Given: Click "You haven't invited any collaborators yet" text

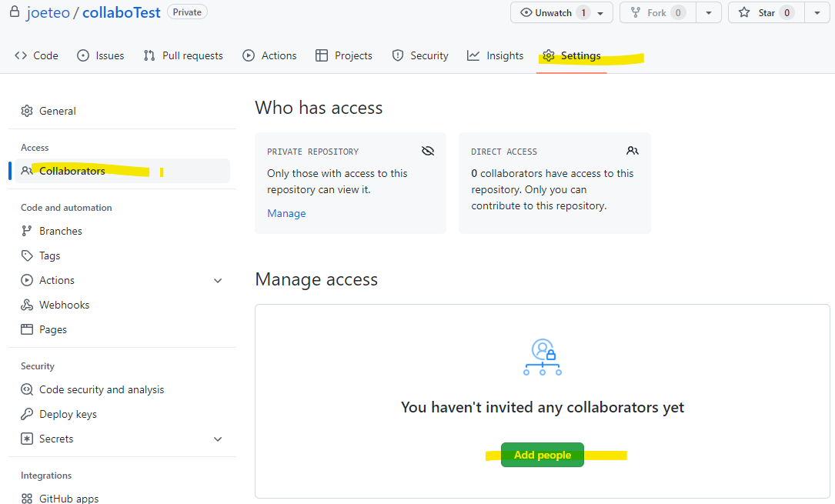Looking at the screenshot, I should (542, 407).
